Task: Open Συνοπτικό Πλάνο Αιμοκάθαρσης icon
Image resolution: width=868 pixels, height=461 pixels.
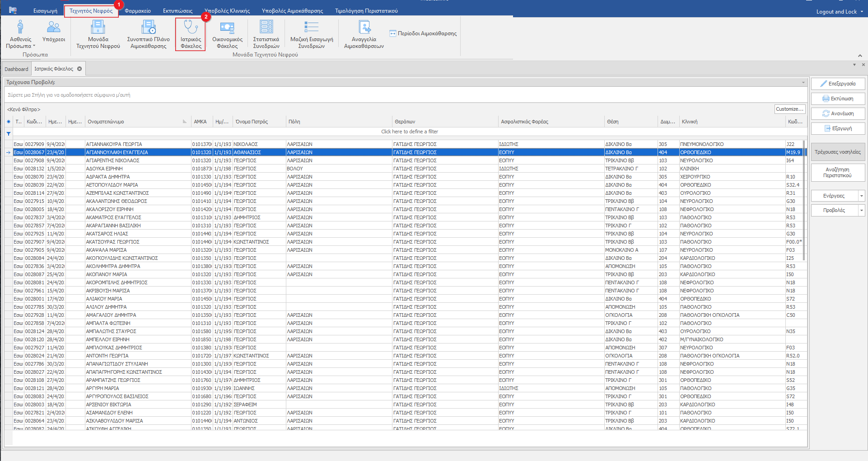Action: [x=148, y=34]
